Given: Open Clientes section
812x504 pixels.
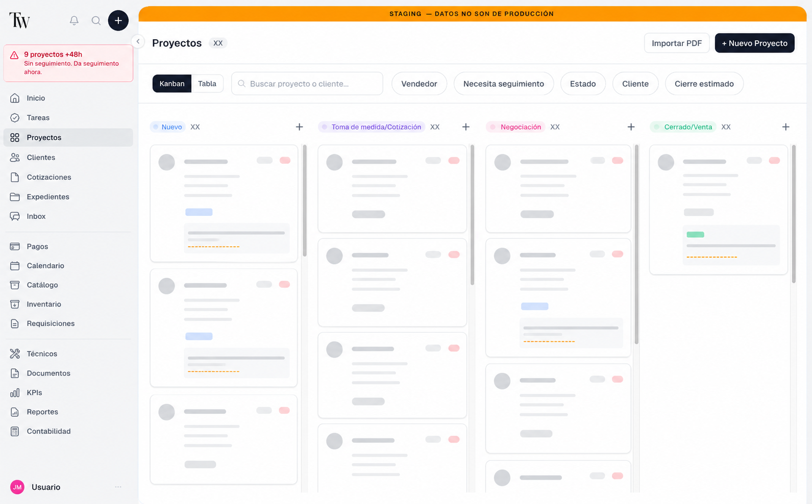Looking at the screenshot, I should pos(68,158).
